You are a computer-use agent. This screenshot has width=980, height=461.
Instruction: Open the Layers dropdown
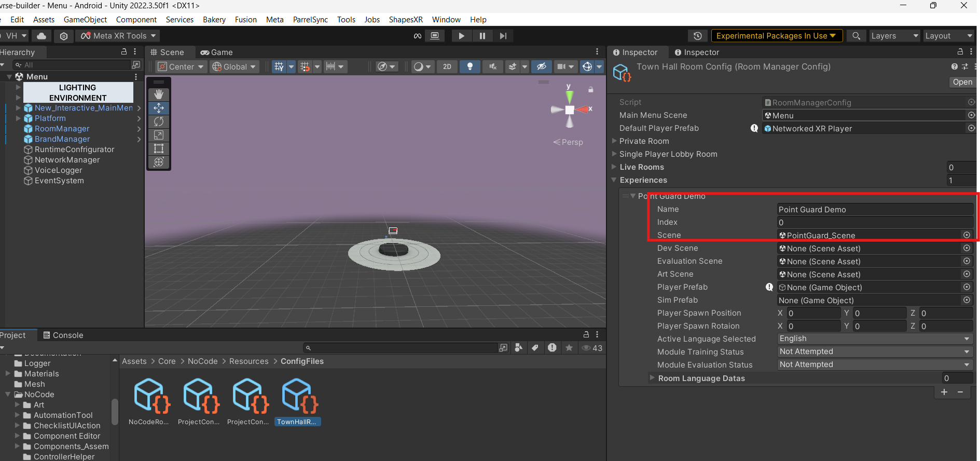[x=894, y=36]
